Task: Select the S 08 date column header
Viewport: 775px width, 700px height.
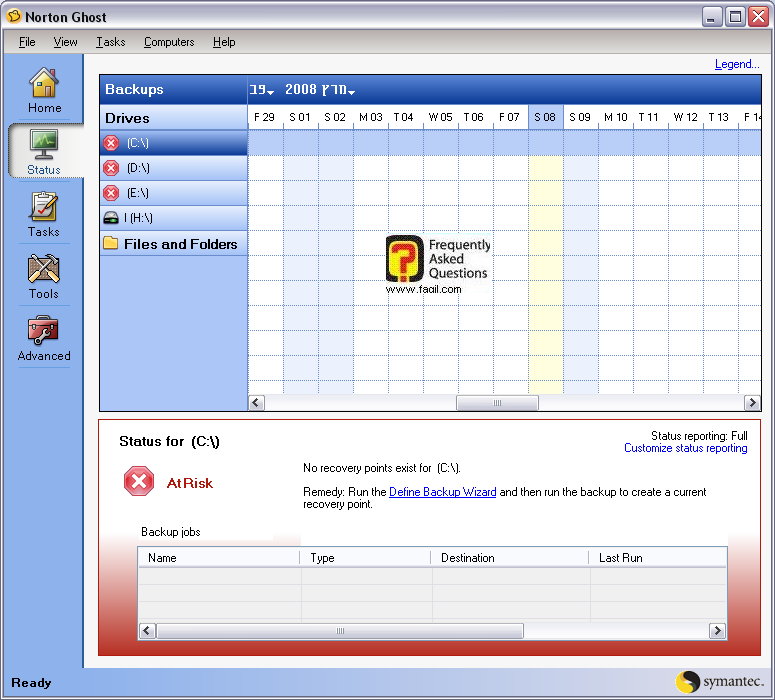Action: tap(545, 117)
